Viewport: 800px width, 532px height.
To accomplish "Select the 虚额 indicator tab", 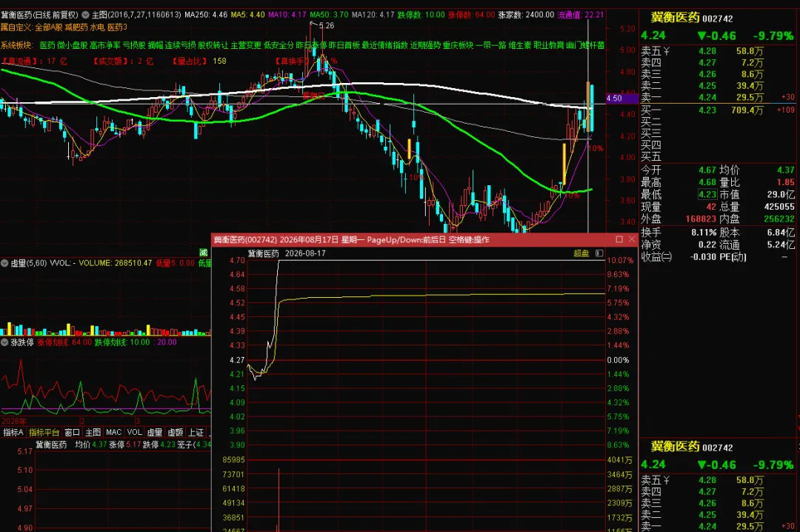I will coord(175,433).
